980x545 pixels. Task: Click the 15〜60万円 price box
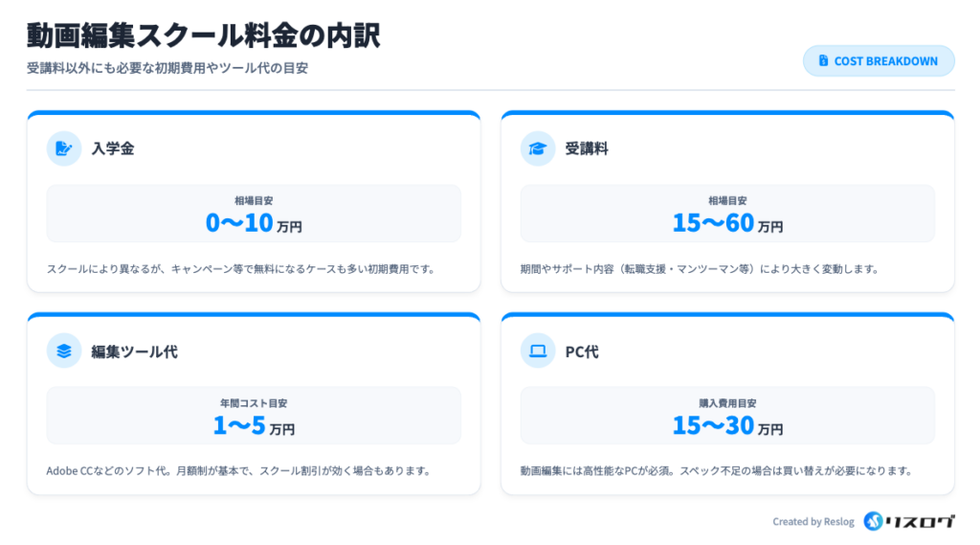coord(727,214)
